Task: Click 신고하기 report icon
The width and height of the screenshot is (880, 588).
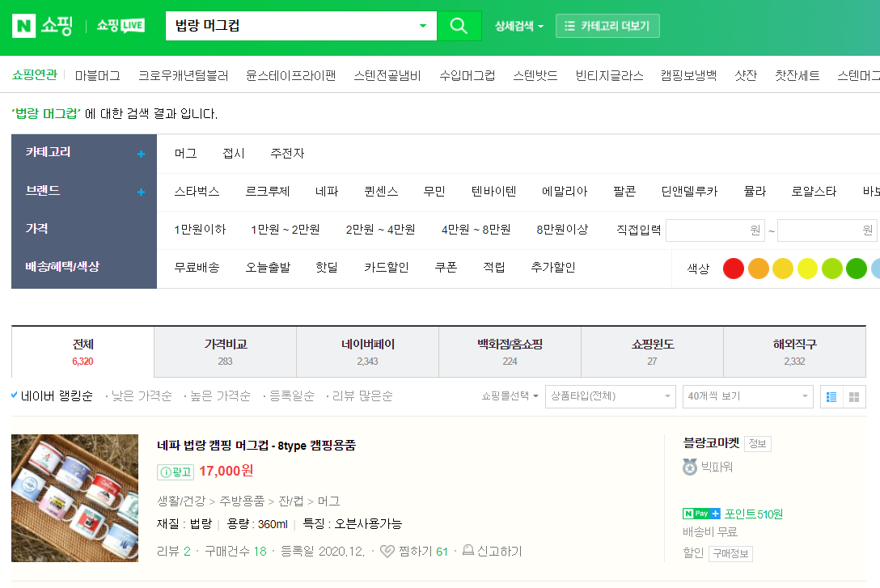Action: click(x=468, y=551)
